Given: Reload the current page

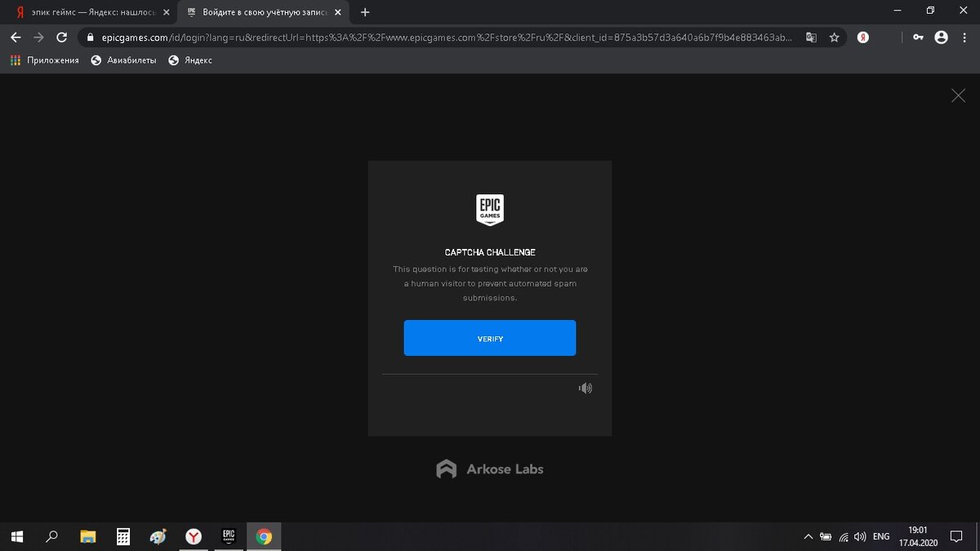Looking at the screenshot, I should pos(61,38).
